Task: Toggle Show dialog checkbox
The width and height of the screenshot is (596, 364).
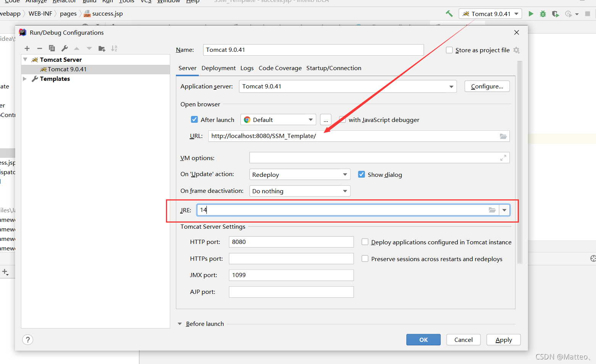Action: point(361,175)
